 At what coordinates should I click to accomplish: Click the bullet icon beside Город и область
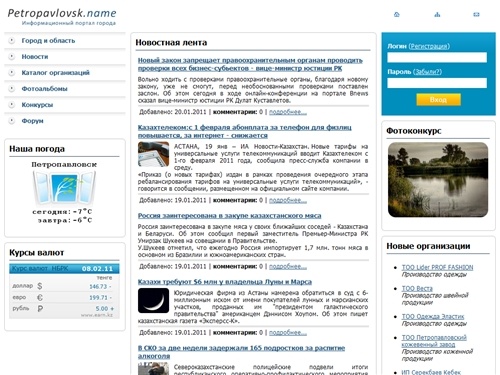(x=12, y=41)
